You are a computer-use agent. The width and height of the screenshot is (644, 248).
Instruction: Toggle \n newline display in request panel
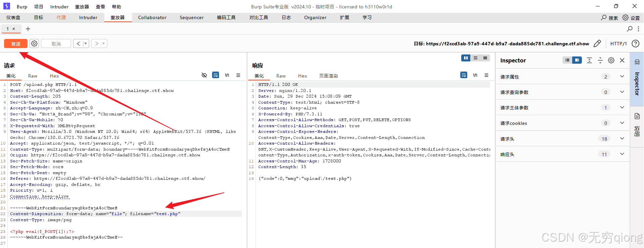pyautogui.click(x=227, y=75)
